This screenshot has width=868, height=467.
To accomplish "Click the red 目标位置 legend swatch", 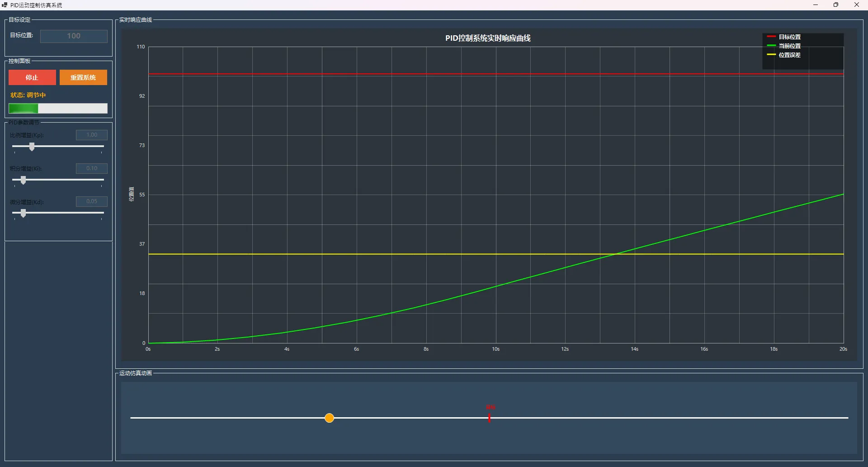I will pyautogui.click(x=771, y=37).
